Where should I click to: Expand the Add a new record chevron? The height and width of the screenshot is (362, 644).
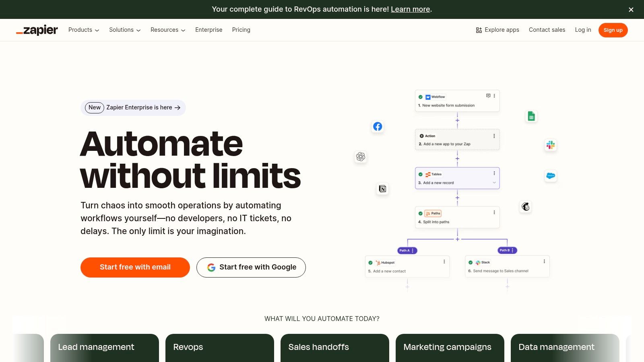[494, 182]
